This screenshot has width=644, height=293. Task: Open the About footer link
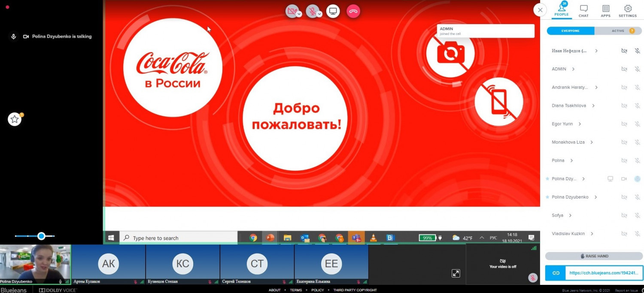pos(275,290)
